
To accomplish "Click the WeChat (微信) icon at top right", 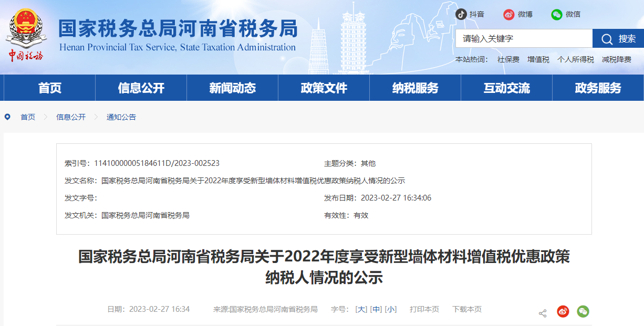I will coord(556,15).
